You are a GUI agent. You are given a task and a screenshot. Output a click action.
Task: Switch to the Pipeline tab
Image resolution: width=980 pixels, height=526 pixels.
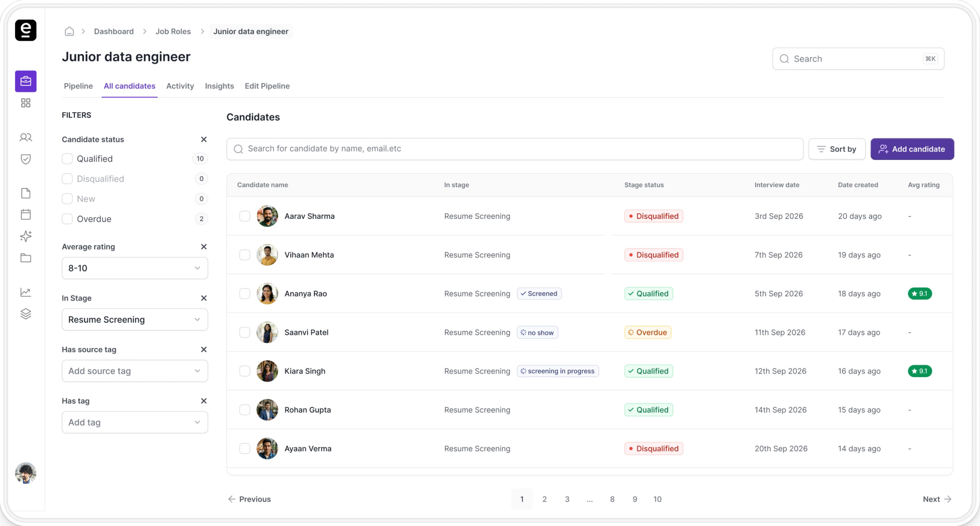click(x=78, y=86)
